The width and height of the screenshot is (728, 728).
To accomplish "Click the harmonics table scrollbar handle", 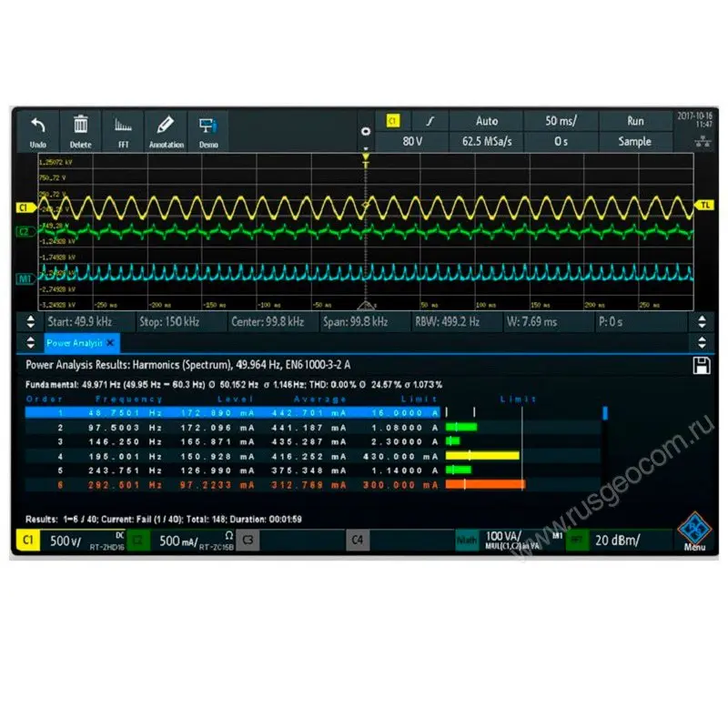I will coord(605,412).
